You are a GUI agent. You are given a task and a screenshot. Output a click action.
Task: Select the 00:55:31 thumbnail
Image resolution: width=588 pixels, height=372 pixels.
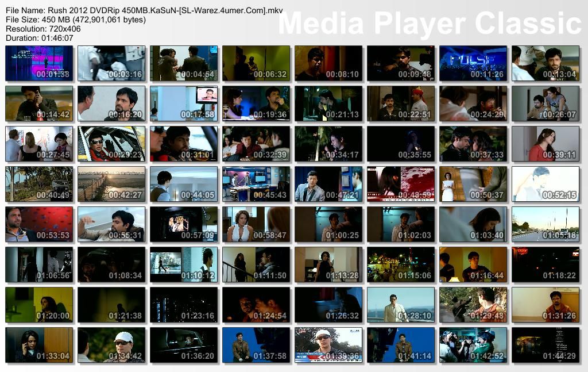(x=111, y=224)
